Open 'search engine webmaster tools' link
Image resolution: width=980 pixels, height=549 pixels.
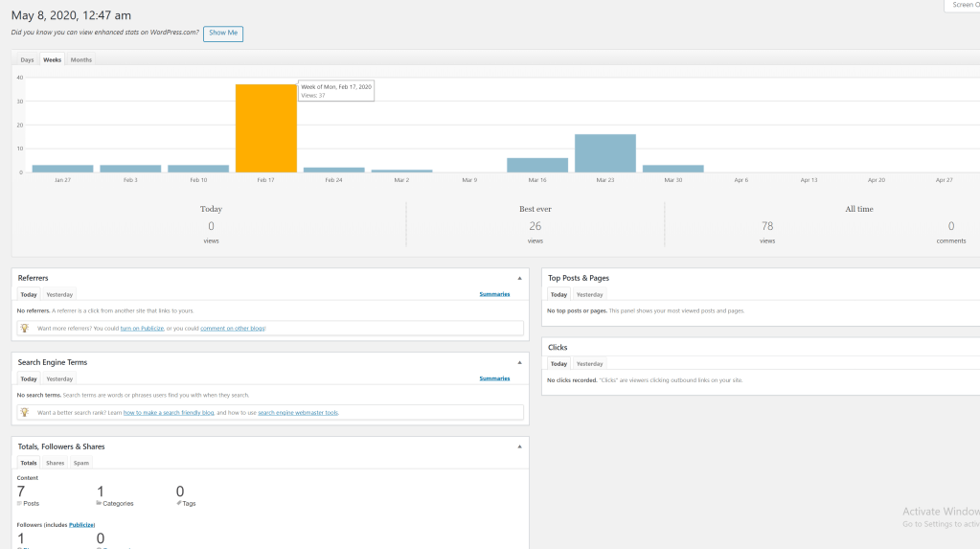pyautogui.click(x=298, y=413)
